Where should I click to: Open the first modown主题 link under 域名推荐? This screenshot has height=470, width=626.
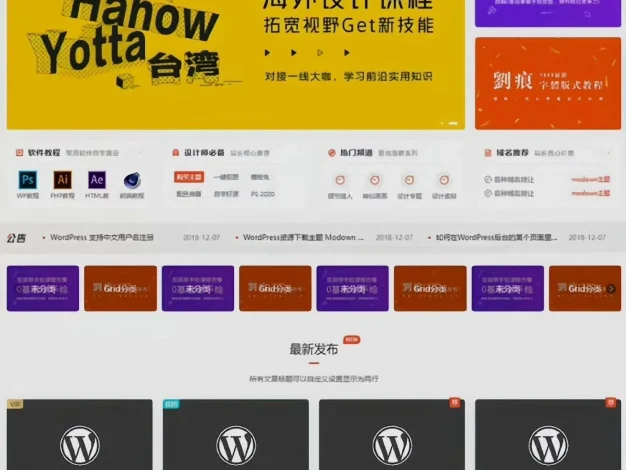(590, 179)
